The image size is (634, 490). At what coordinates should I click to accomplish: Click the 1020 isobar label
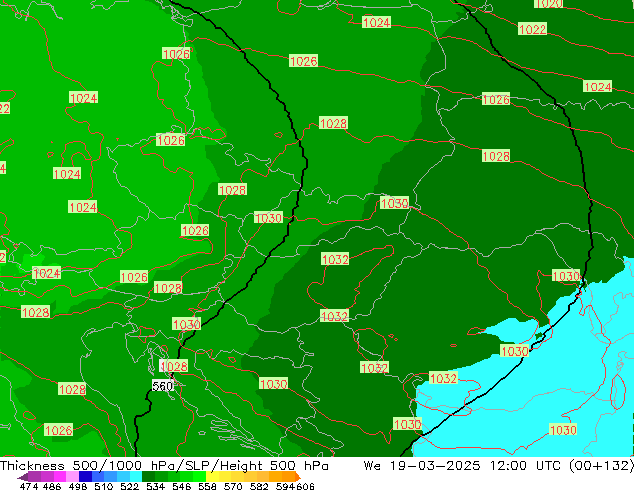coord(548,4)
